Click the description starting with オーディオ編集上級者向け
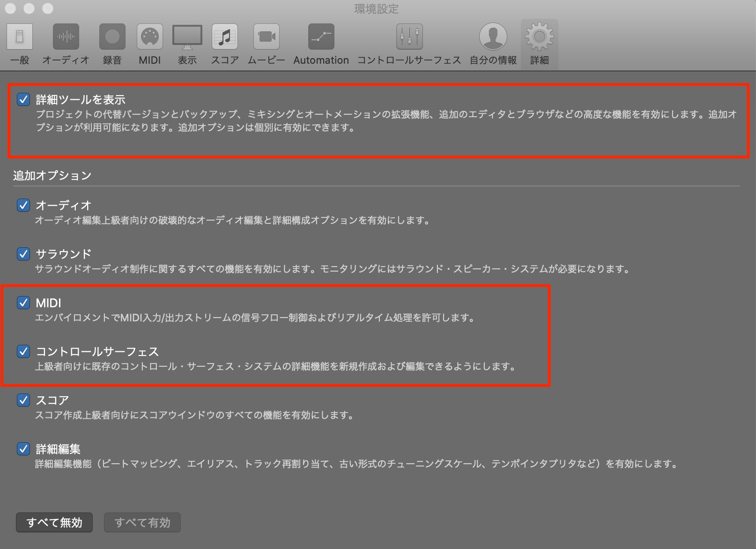Screen dimensions: 756x549 [233, 220]
